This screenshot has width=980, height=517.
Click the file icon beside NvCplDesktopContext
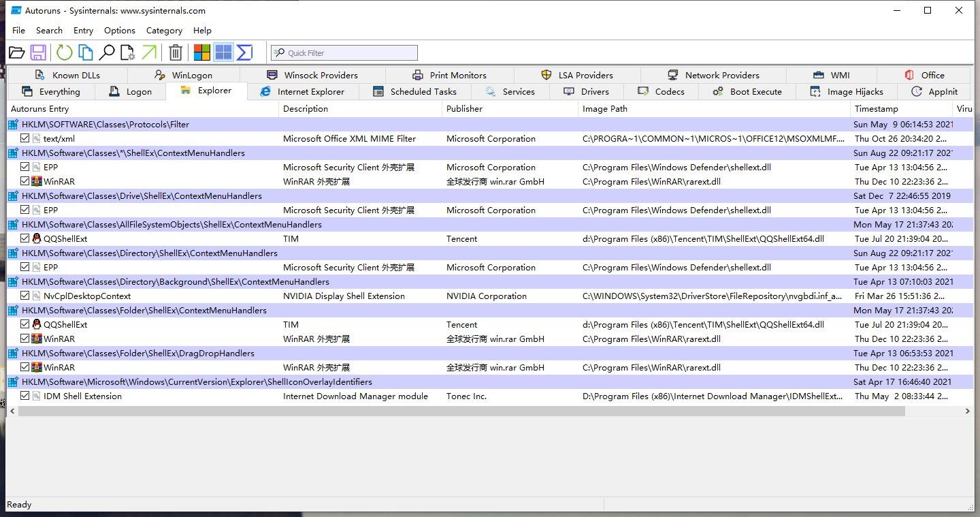[x=37, y=296]
